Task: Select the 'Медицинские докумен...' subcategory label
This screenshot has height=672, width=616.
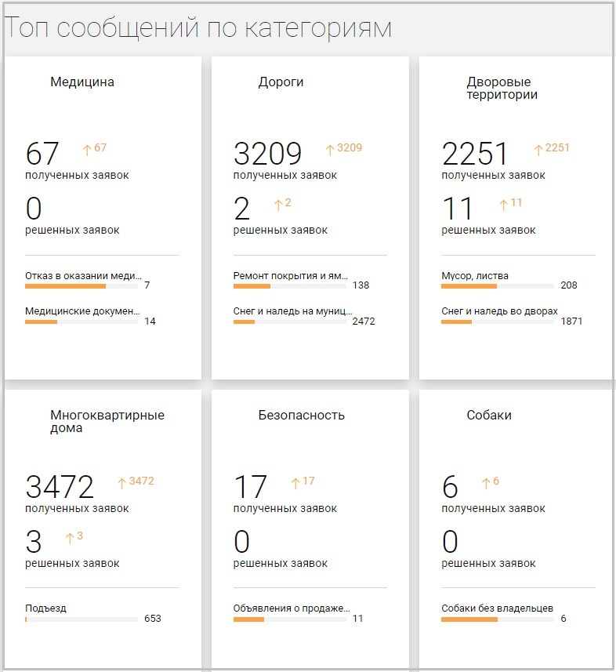Action: 82,311
